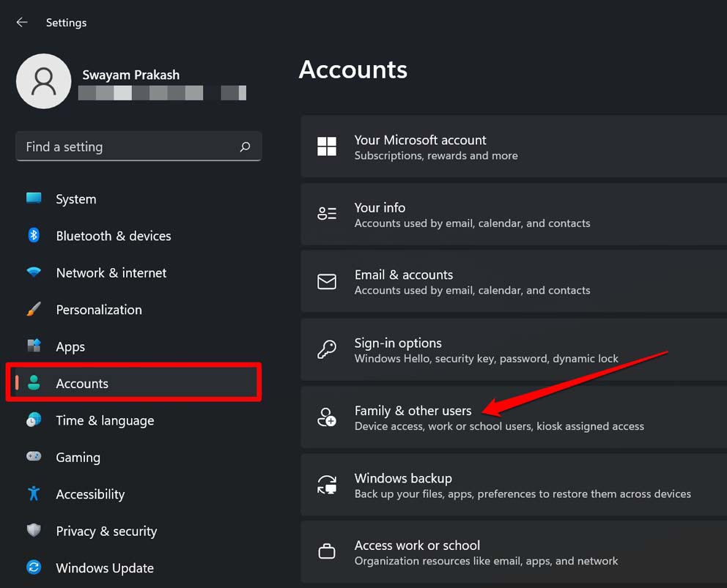Click the Sign-in options key icon
Viewport: 727px width, 588px height.
327,349
